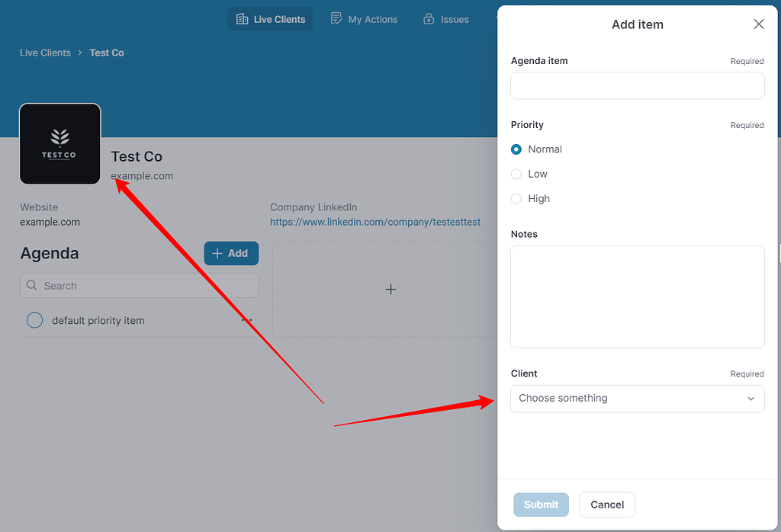Click the search magnifier in the Agenda search bar
This screenshot has height=532, width=781.
[x=31, y=285]
